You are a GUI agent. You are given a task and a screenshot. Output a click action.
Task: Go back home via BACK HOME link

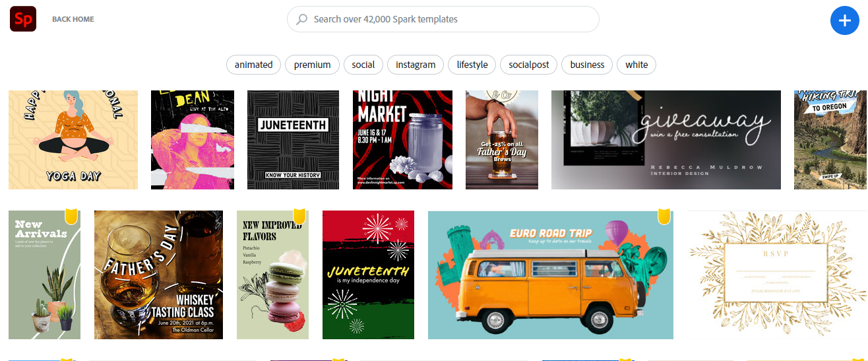(x=73, y=19)
